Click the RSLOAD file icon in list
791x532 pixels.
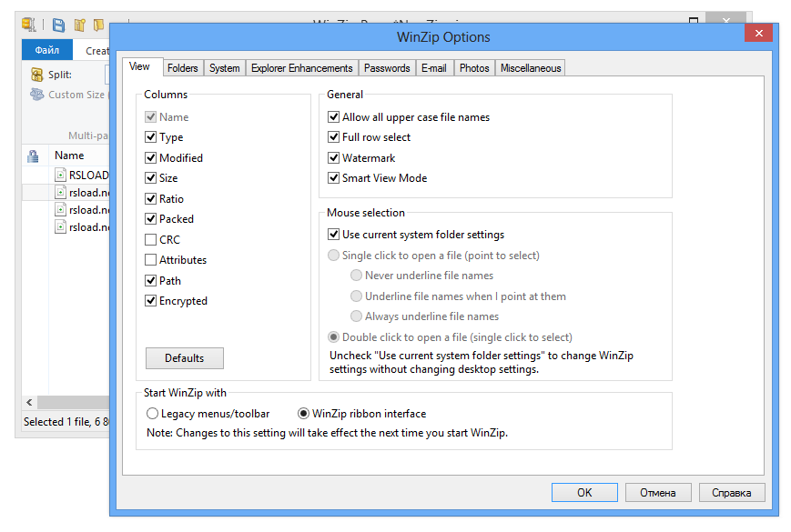(x=60, y=175)
